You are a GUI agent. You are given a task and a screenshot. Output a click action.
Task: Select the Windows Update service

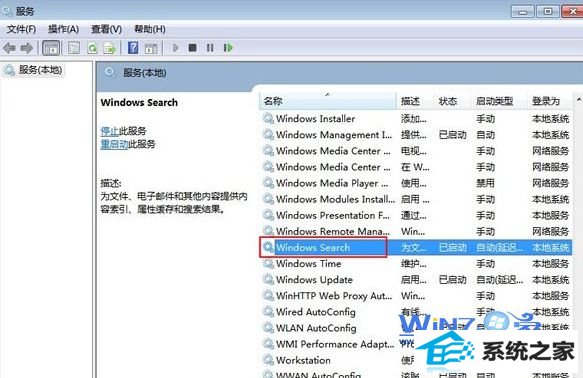[416, 280]
